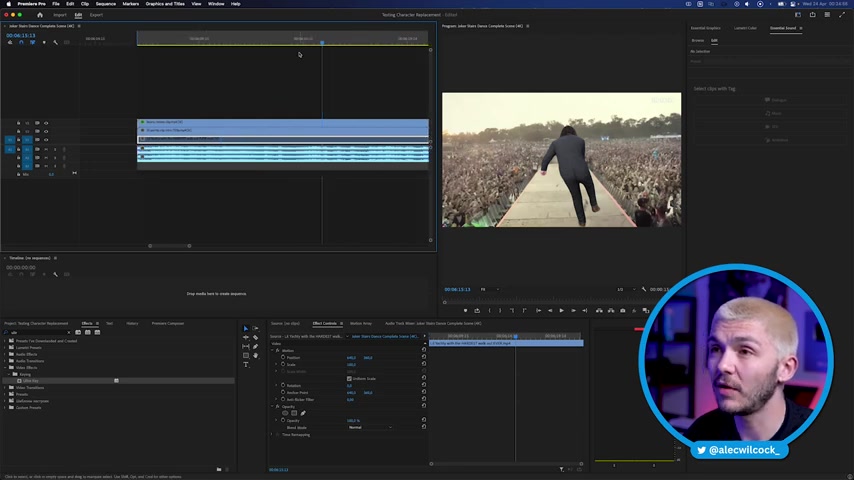This screenshot has height=480, width=854.
Task: Collapse Video Effects folder
Action: [x=5, y=368]
